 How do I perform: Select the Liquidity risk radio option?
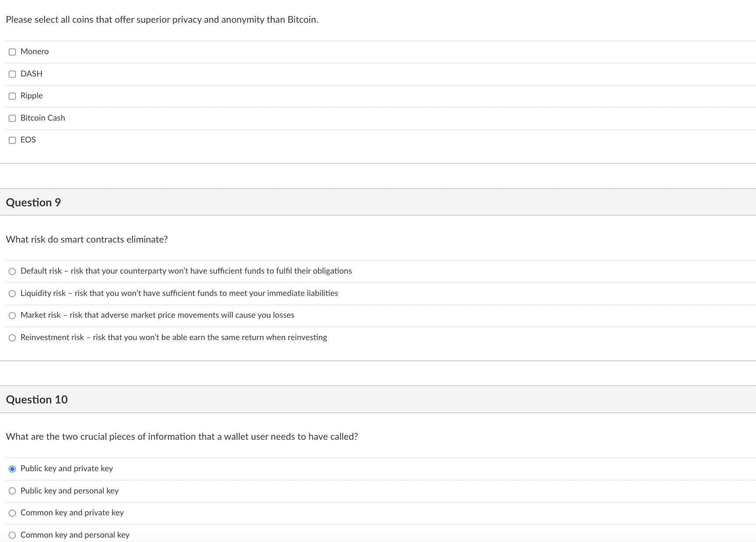tap(12, 294)
